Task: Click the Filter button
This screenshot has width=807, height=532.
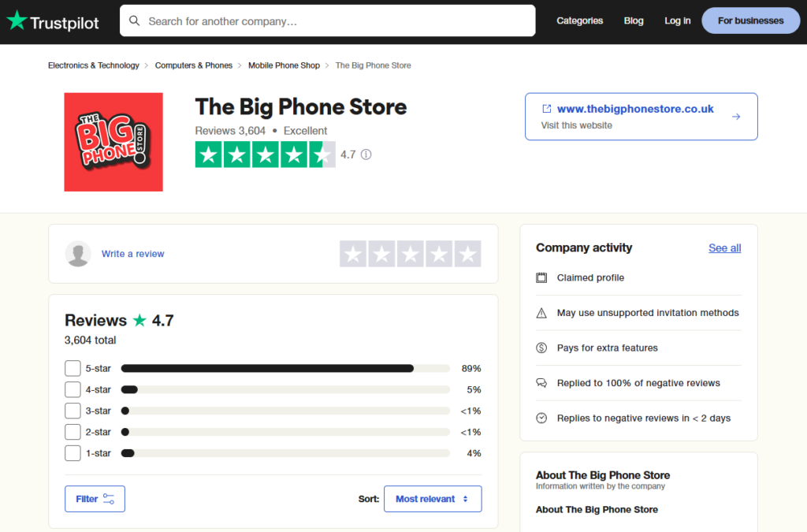Action: point(95,499)
